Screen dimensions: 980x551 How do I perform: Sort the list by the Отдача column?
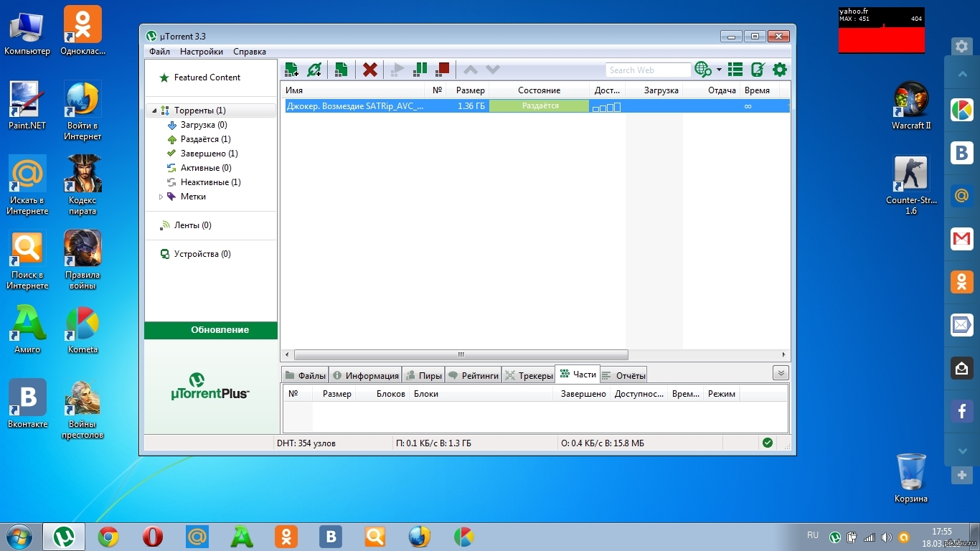click(x=711, y=90)
